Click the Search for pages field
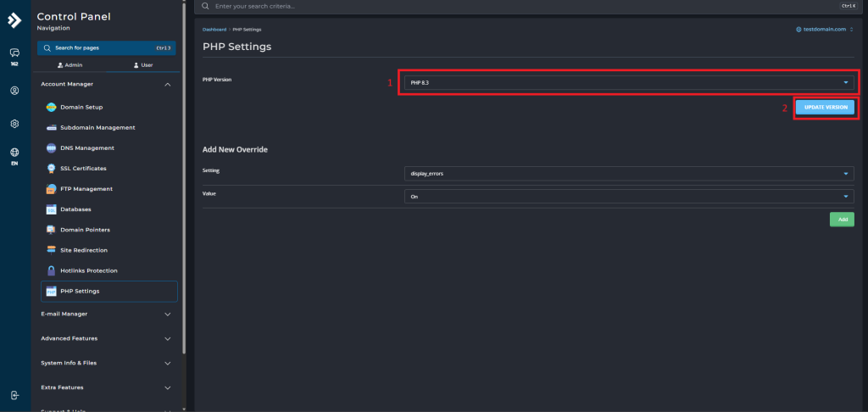868x412 pixels. 106,48
